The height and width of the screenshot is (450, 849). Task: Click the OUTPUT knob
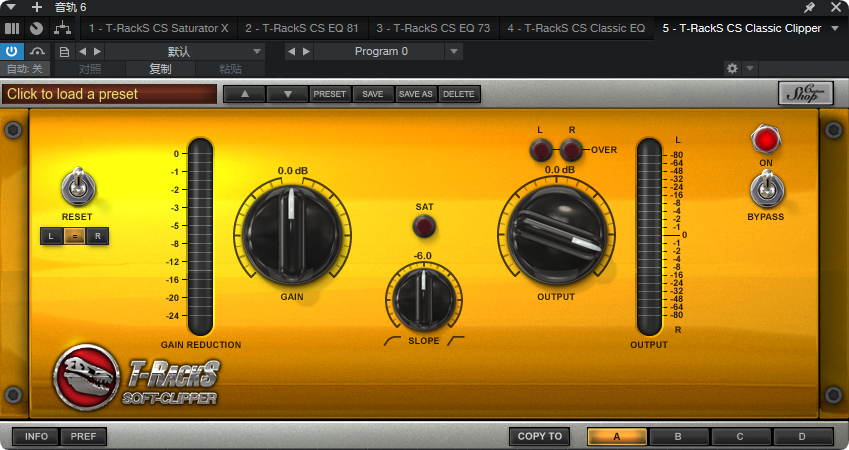pyautogui.click(x=556, y=234)
